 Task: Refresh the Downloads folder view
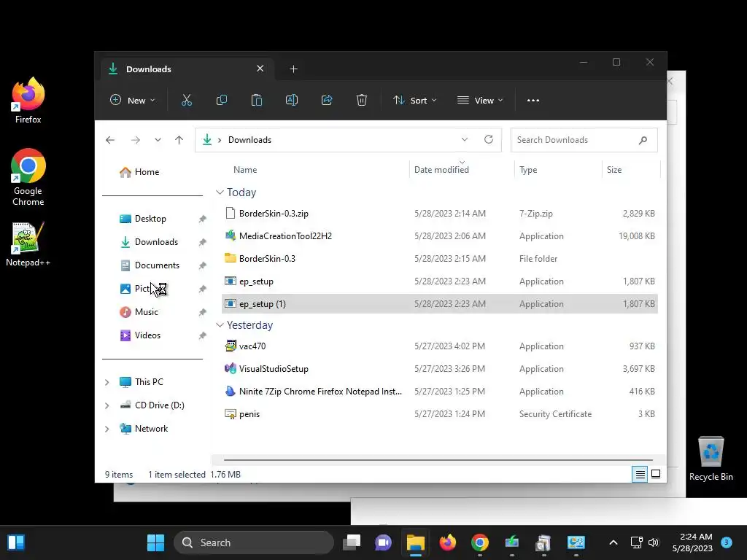tap(488, 139)
